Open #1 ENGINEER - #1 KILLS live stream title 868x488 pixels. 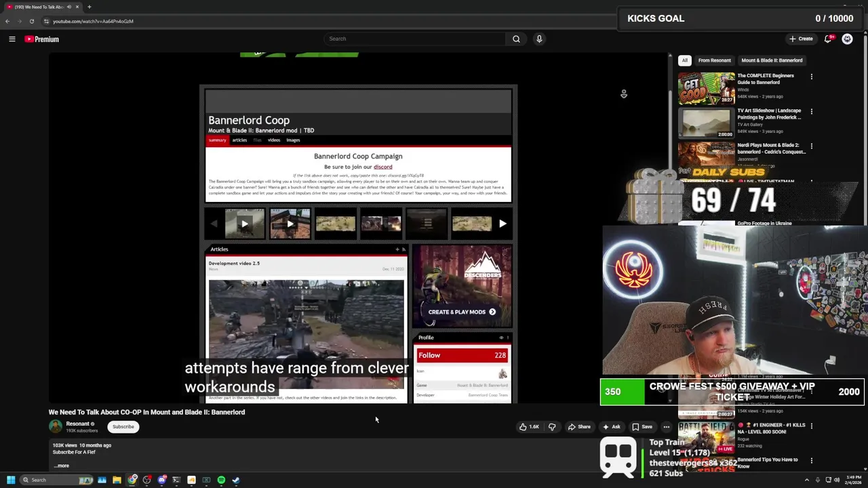click(x=770, y=428)
